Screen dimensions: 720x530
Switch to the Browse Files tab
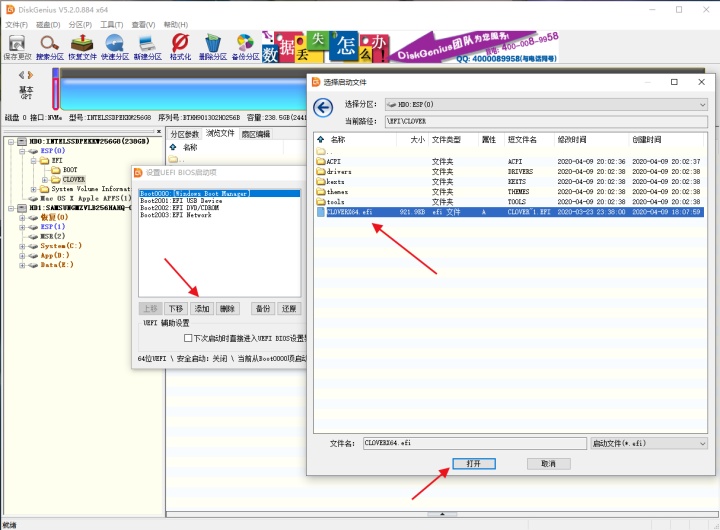point(220,134)
